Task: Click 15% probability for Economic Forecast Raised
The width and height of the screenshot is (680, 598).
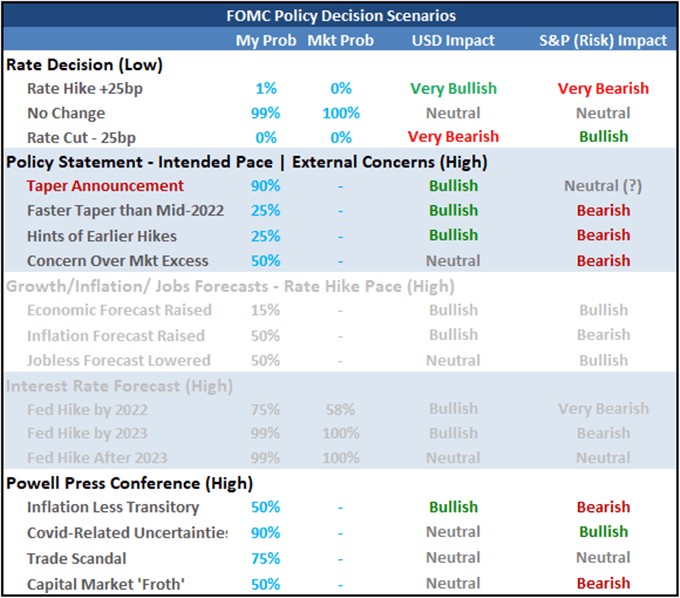Action: click(x=265, y=310)
